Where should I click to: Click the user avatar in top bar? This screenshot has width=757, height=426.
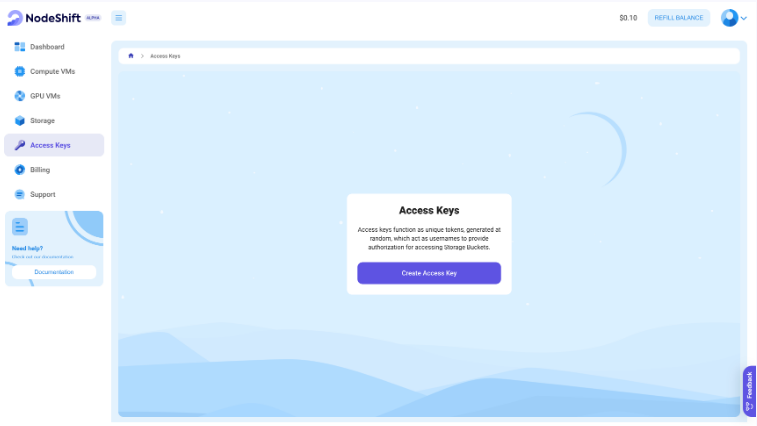coord(729,17)
